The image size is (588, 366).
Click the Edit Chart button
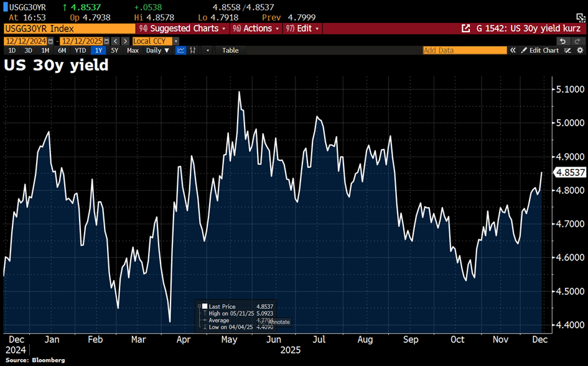(x=539, y=50)
